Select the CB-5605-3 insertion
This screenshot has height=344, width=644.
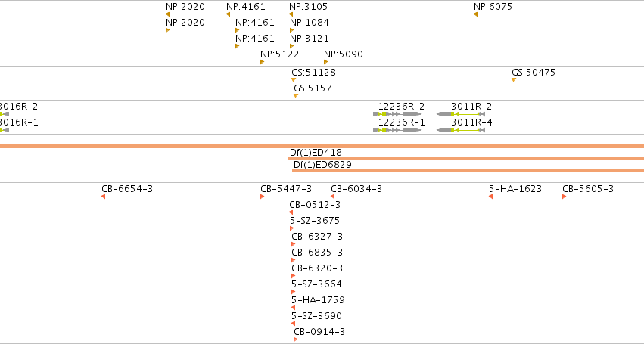565,197
